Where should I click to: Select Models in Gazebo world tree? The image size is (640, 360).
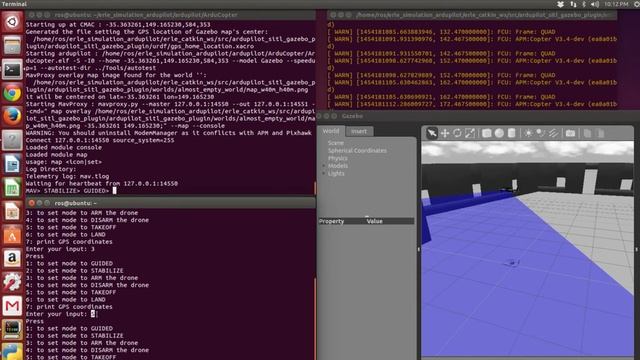pos(338,166)
